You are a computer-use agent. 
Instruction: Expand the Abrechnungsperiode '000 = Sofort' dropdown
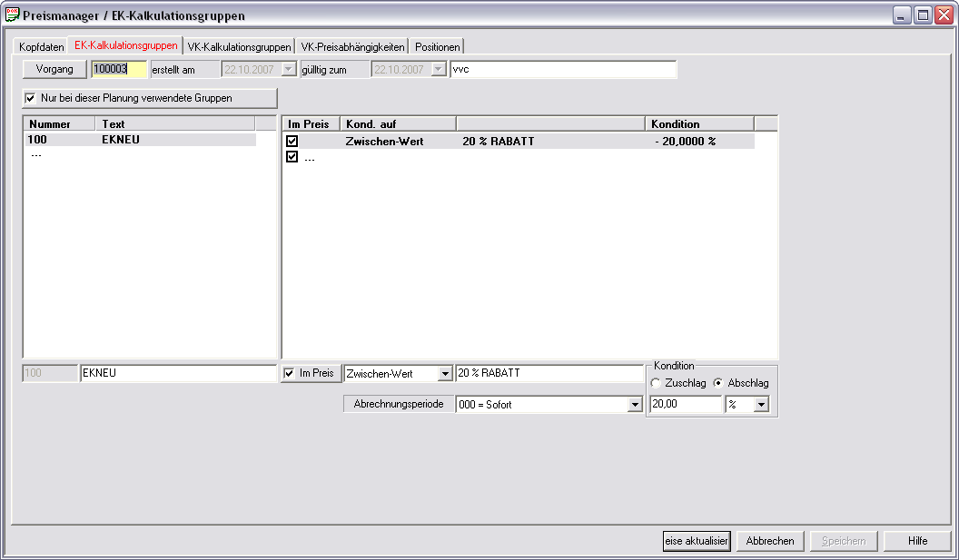click(x=635, y=405)
